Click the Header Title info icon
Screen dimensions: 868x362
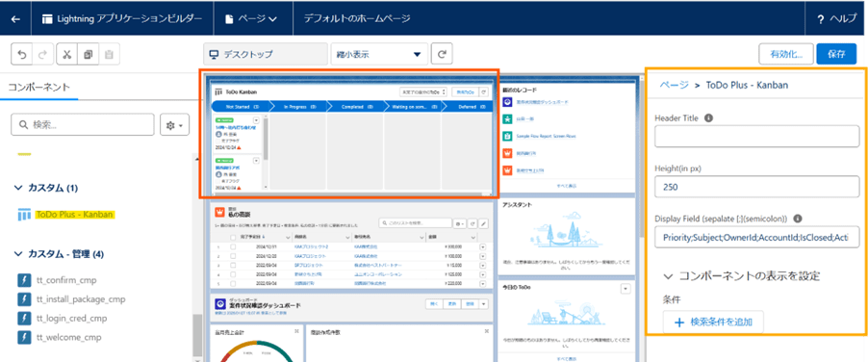(708, 117)
